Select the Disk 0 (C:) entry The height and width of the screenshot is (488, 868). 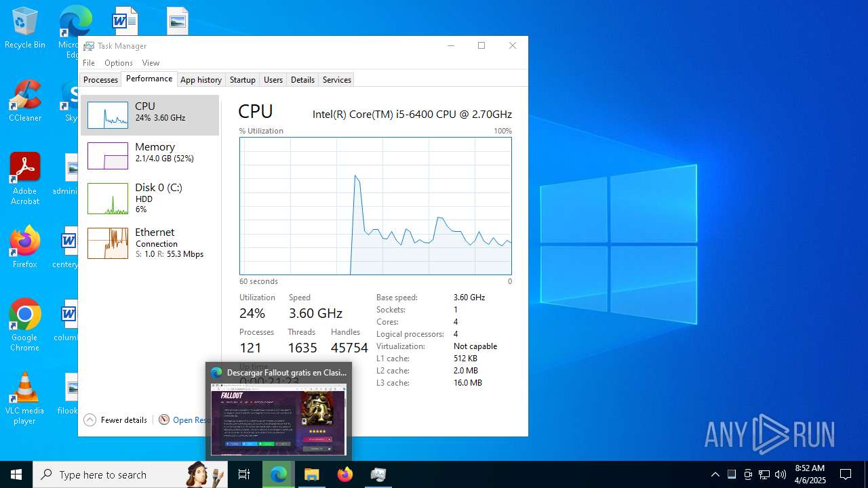[x=150, y=198]
